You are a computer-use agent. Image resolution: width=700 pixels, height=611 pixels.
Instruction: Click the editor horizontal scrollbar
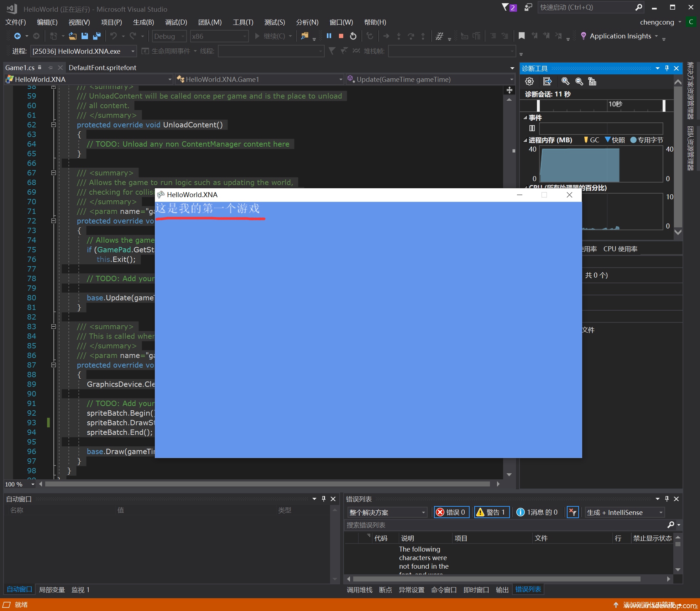267,484
